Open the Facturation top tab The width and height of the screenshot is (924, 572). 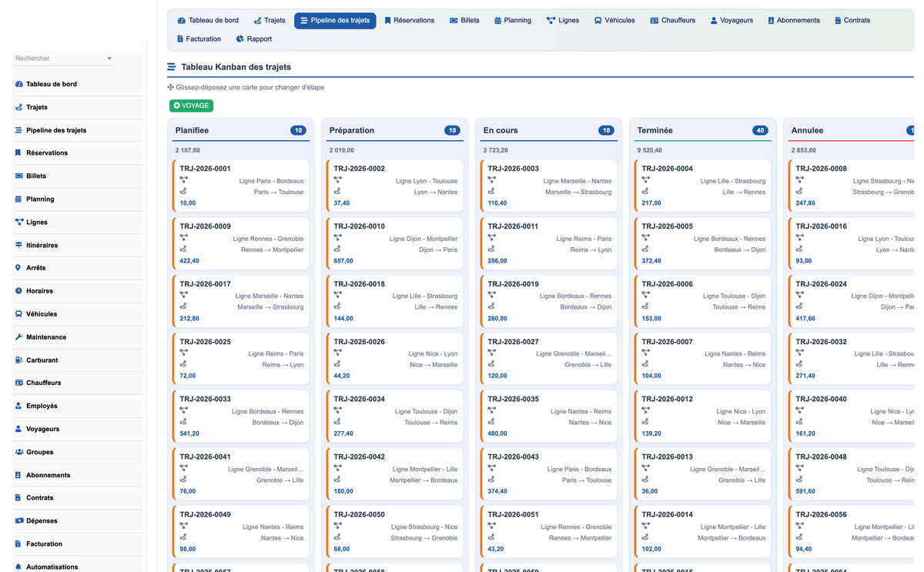pyautogui.click(x=199, y=39)
